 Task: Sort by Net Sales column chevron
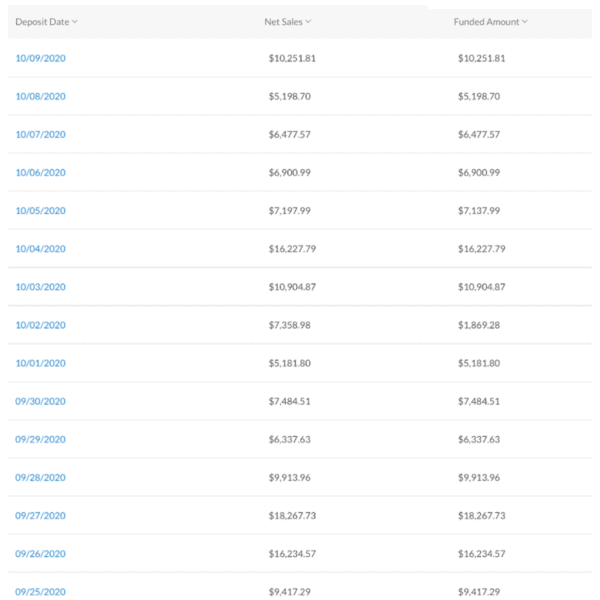tap(308, 22)
